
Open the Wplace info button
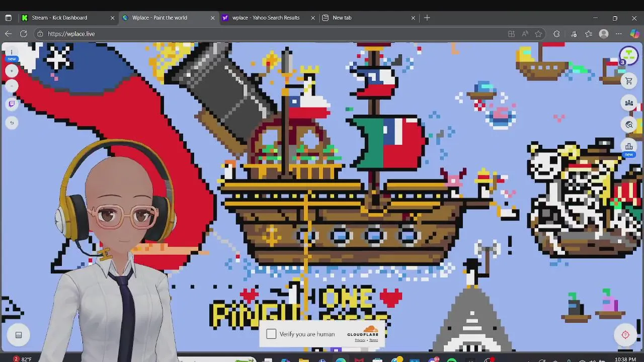tap(12, 53)
